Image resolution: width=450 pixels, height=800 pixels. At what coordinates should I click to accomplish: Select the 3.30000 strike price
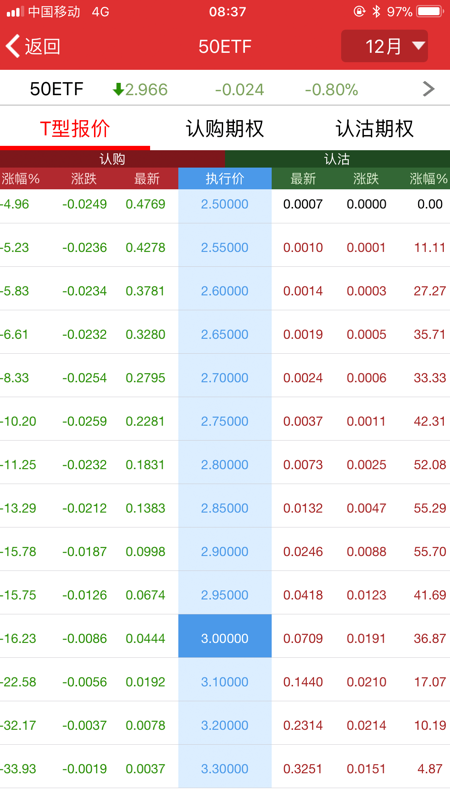(225, 768)
